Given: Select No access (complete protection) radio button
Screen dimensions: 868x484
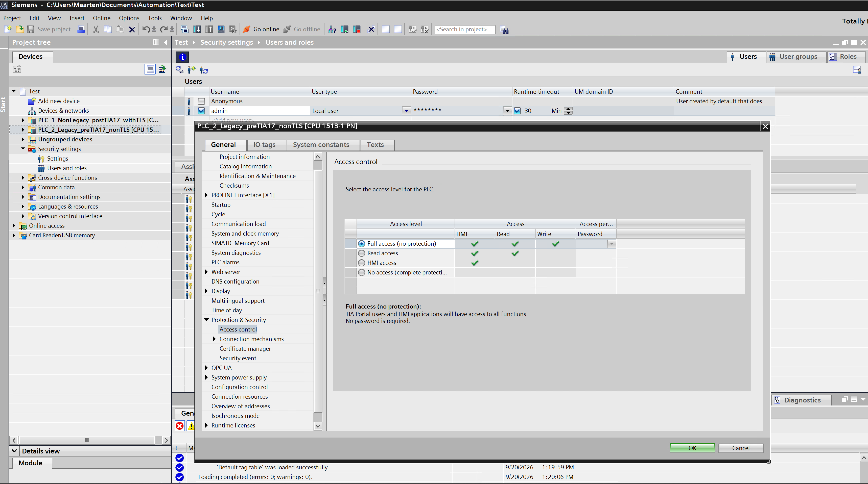Looking at the screenshot, I should [362, 272].
